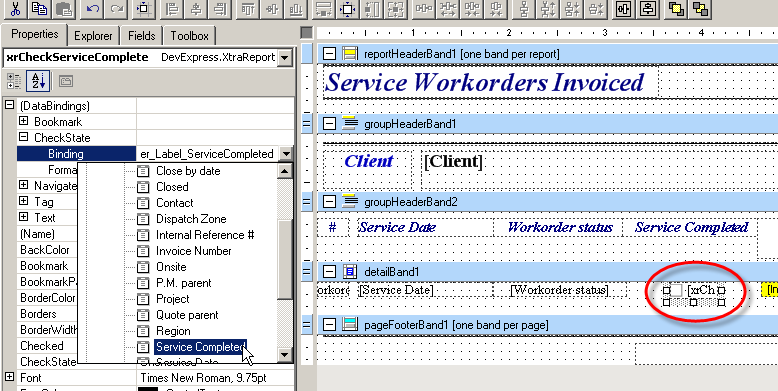Align selected controls by top edges
The width and height of the screenshot is (778, 391).
pyautogui.click(x=249, y=8)
